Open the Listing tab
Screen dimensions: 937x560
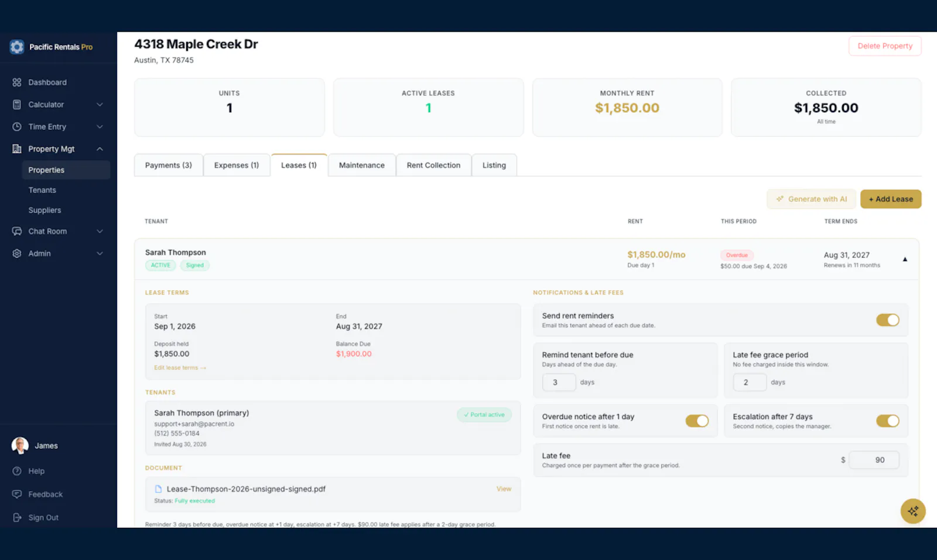click(x=494, y=166)
